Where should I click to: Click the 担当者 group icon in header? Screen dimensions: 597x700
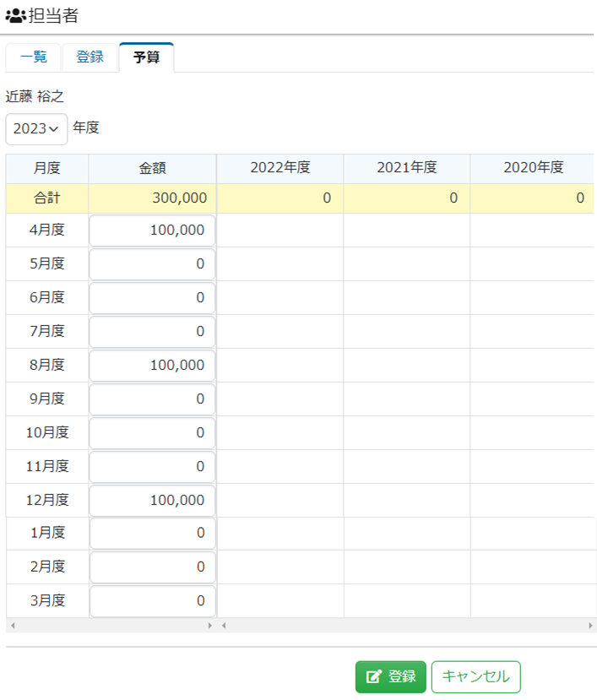(16, 16)
